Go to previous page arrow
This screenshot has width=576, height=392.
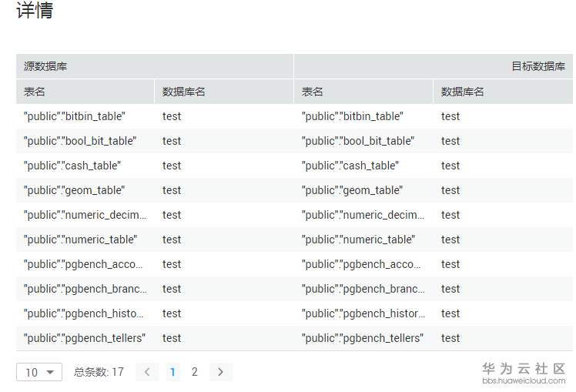pyautogui.click(x=147, y=372)
